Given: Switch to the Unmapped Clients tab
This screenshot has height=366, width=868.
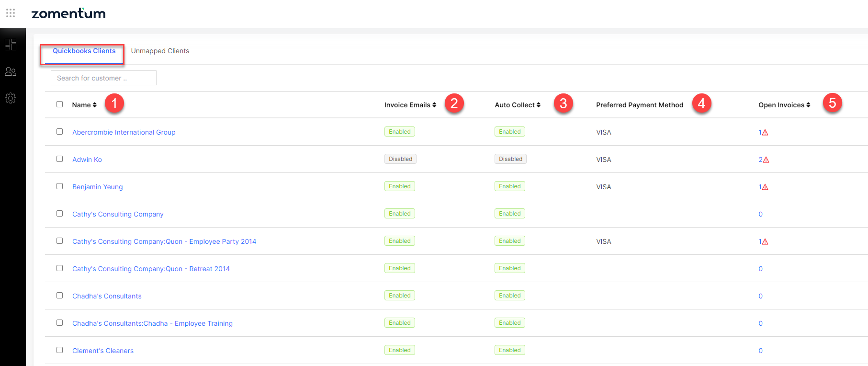Looking at the screenshot, I should pos(160,51).
